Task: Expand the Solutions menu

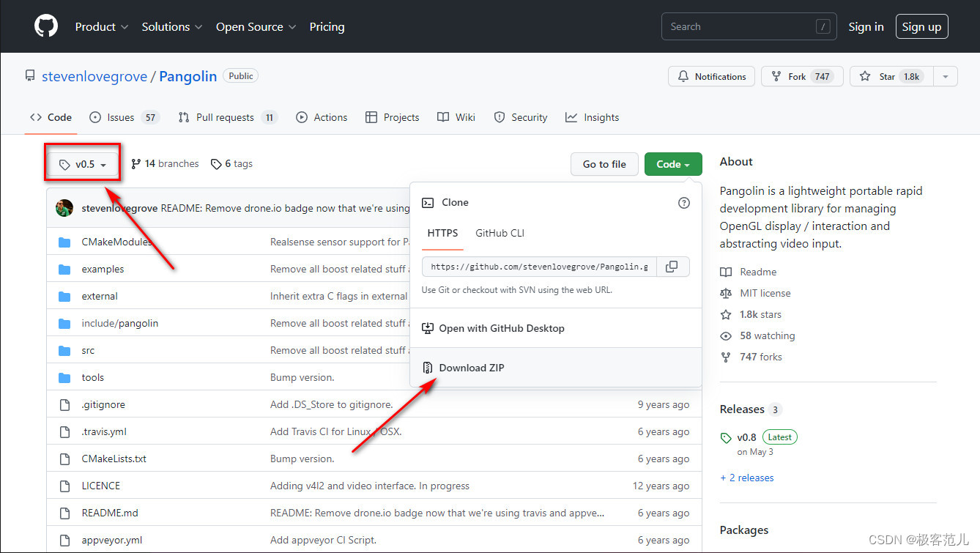Action: [172, 26]
